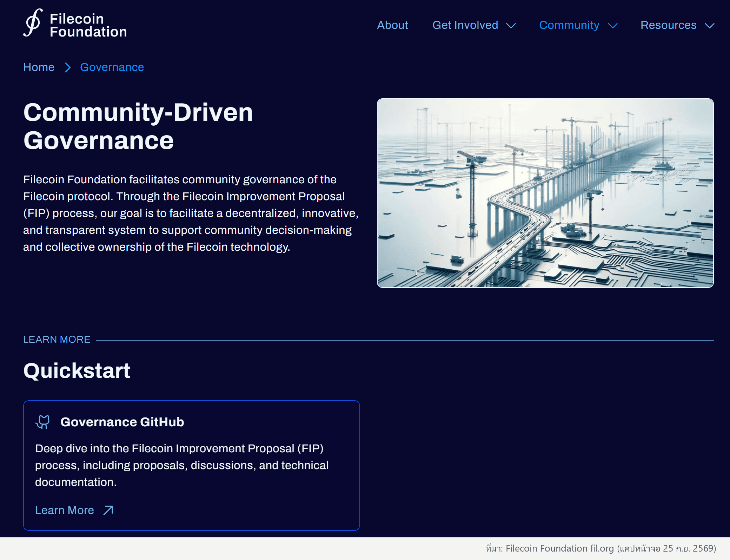This screenshot has width=730, height=560.
Task: Click the card description 'Deep dive into the Filecoin'
Action: click(182, 465)
